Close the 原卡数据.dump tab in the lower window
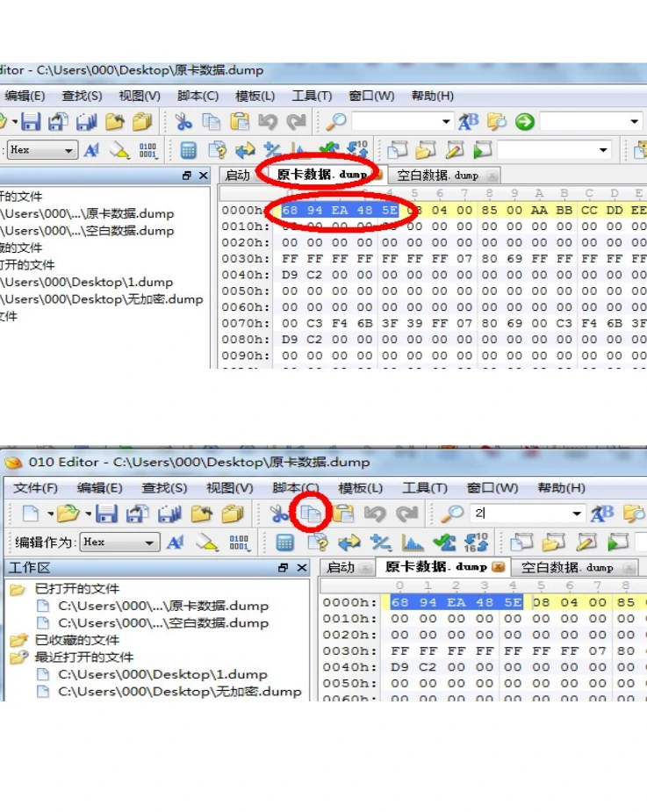The width and height of the screenshot is (647, 812). coord(498,568)
